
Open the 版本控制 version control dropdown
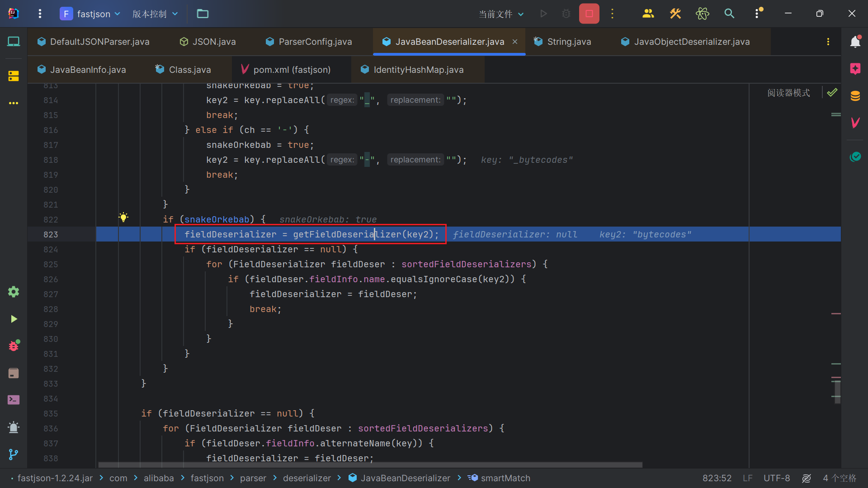click(155, 14)
